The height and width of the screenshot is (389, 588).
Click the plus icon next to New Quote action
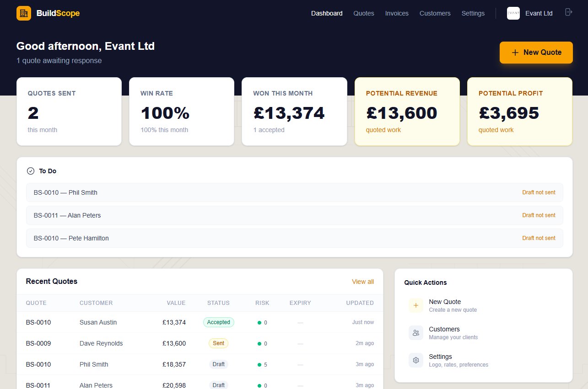415,305
